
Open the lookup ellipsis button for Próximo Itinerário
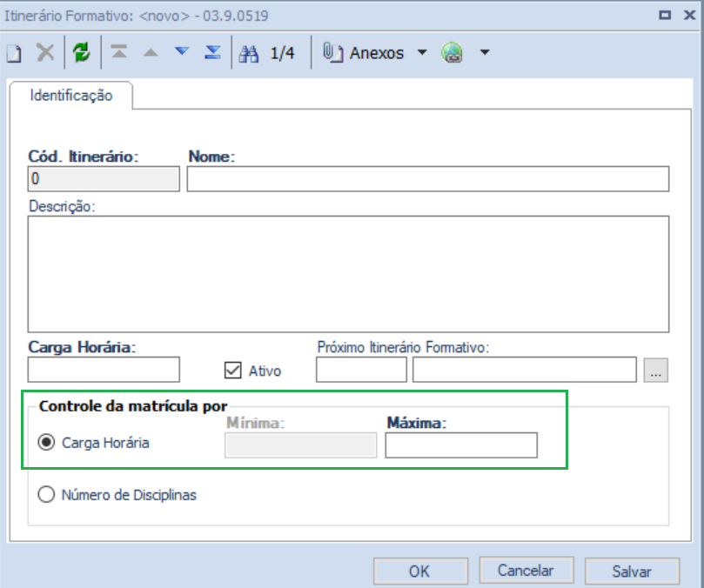655,370
